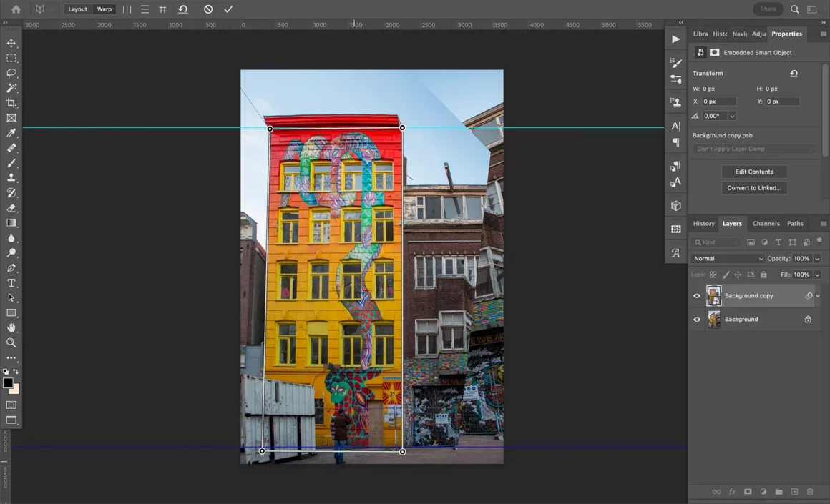
Task: Hide the Background layer
Action: click(x=697, y=320)
